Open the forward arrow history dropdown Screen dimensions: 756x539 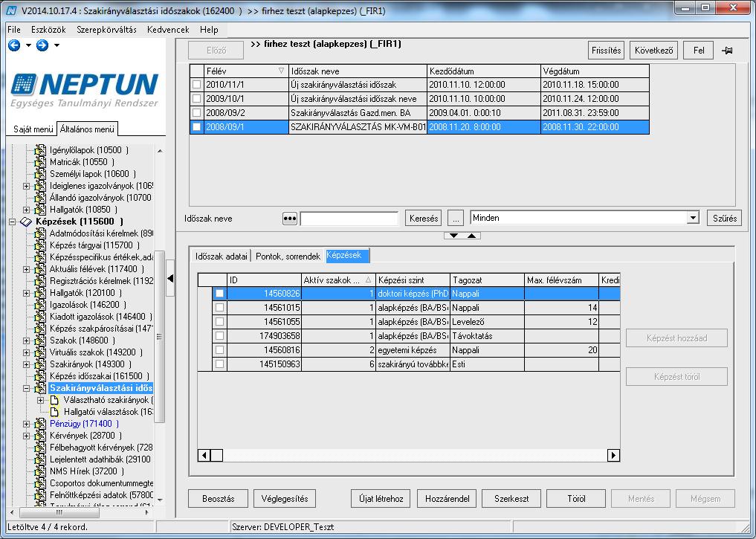click(57, 45)
